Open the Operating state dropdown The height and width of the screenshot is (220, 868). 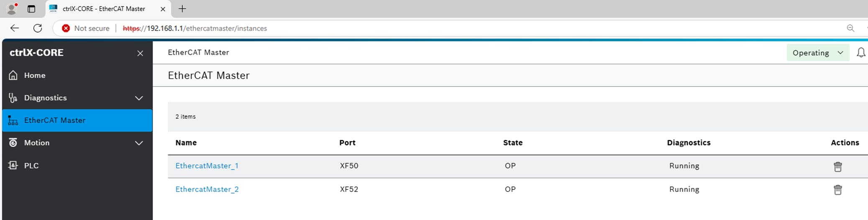click(818, 53)
